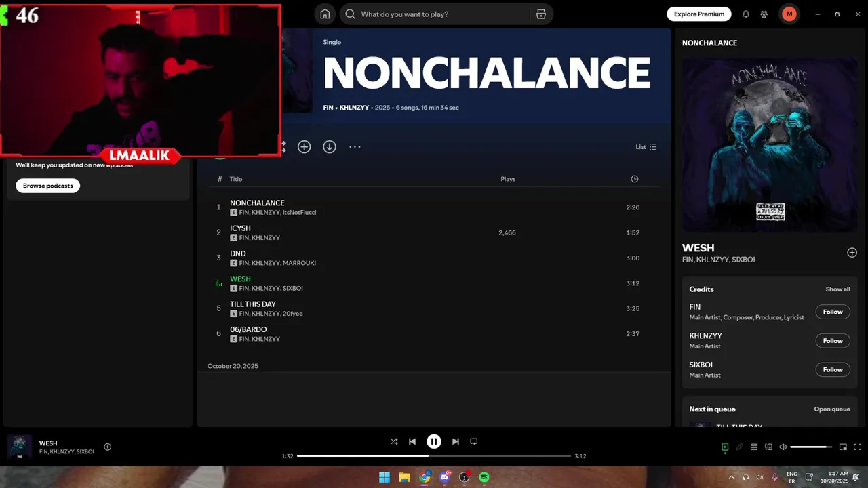Click now playing thumbnail in bottom bar
Viewport: 868px width, 488px height.
tap(19, 447)
